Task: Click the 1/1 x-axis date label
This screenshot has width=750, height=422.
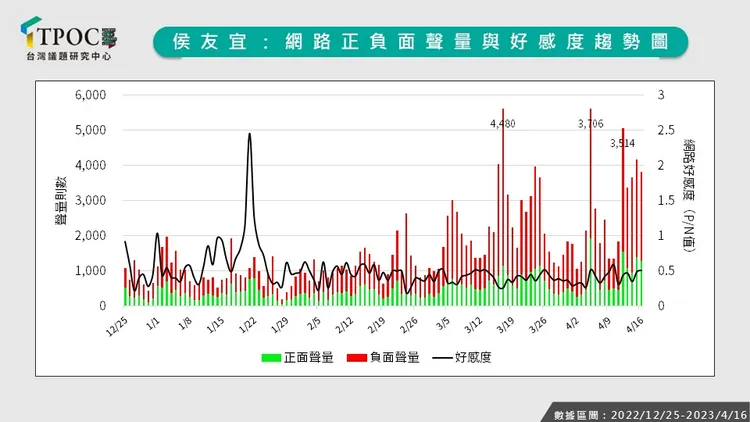Action: [153, 324]
